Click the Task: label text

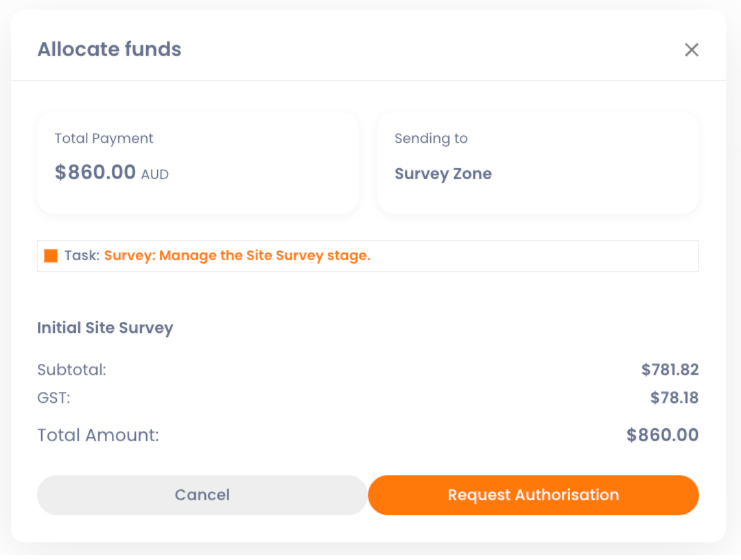coord(82,256)
